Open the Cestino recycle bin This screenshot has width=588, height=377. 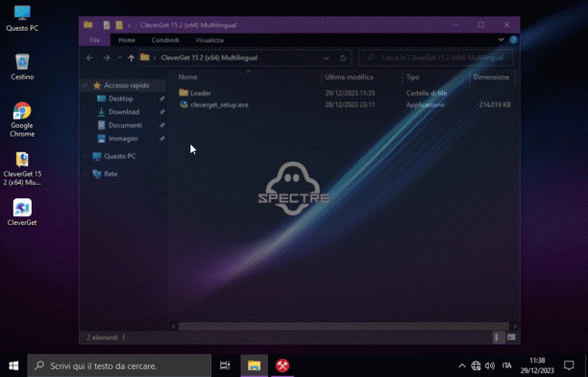(22, 66)
